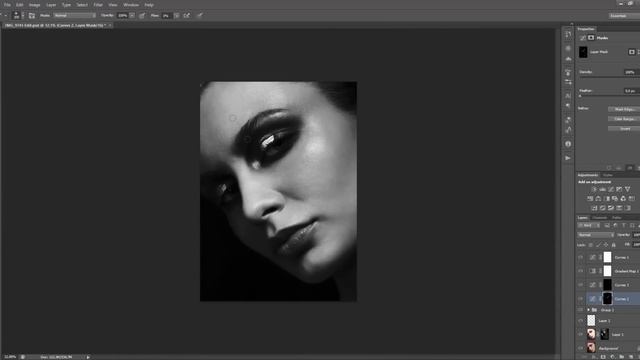Viewport: 640px width, 360px height.
Task: Click the Color Range button
Action: 624,119
